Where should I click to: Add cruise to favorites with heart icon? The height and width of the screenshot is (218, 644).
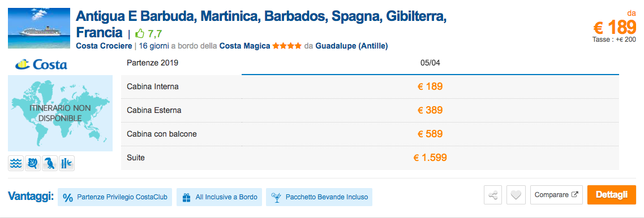pyautogui.click(x=516, y=195)
